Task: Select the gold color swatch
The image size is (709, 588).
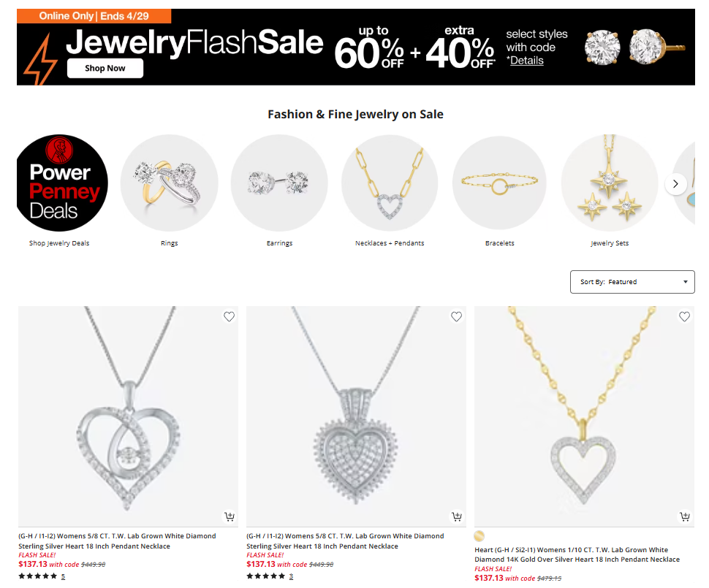Action: (x=479, y=536)
